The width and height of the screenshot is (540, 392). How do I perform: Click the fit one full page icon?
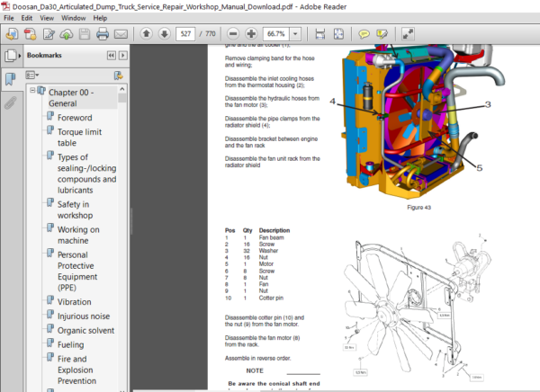[338, 34]
